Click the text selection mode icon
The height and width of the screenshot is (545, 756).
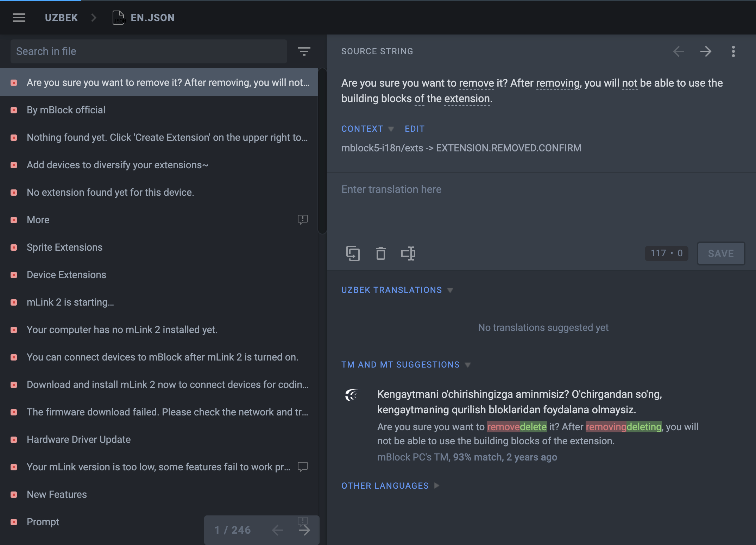pos(408,253)
